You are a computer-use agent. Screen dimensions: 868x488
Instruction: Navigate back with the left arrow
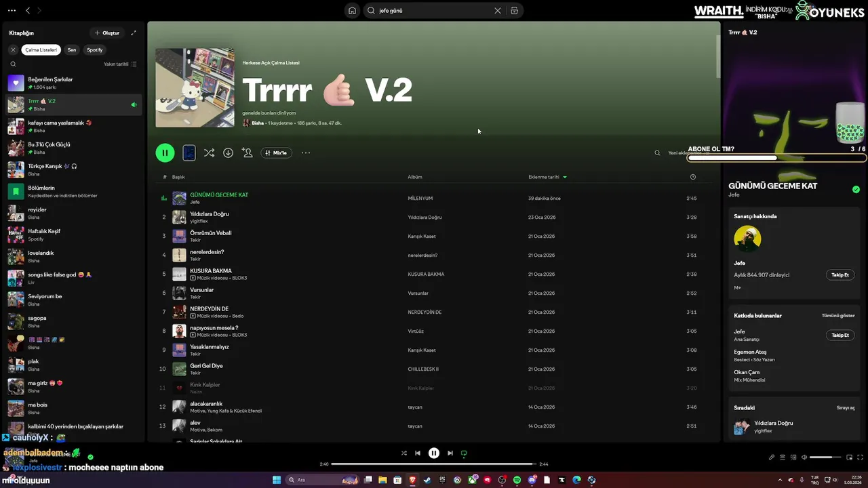coord(28,10)
